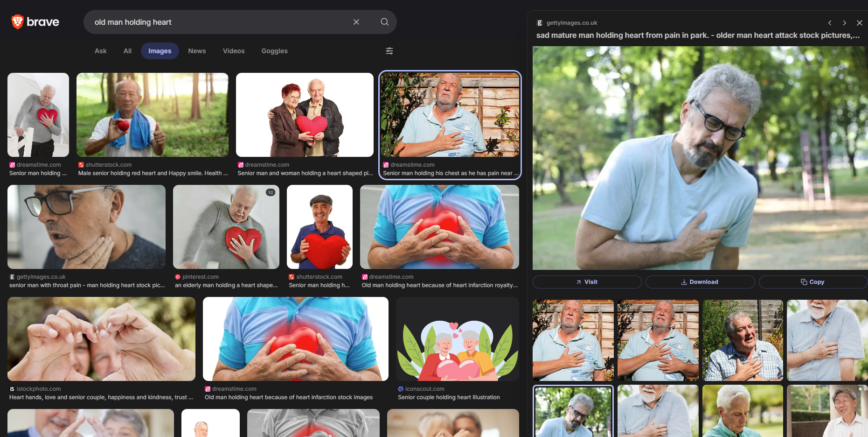Switch to the Videos tab

tap(234, 51)
